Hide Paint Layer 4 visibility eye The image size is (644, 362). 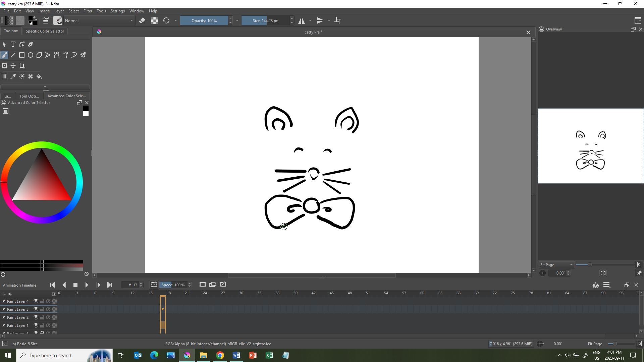point(36,301)
